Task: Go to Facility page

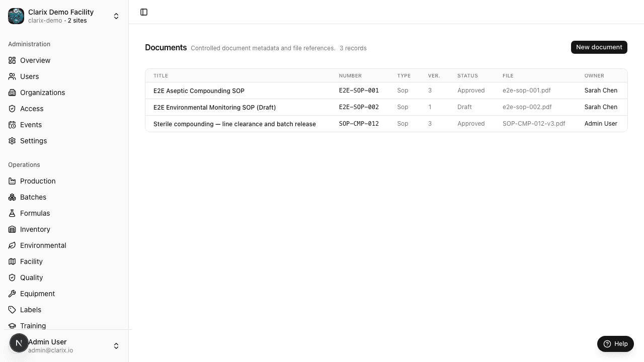Action: (x=64, y=261)
